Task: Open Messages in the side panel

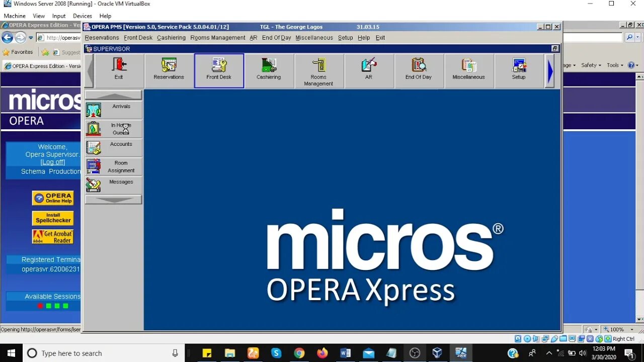Action: click(114, 185)
